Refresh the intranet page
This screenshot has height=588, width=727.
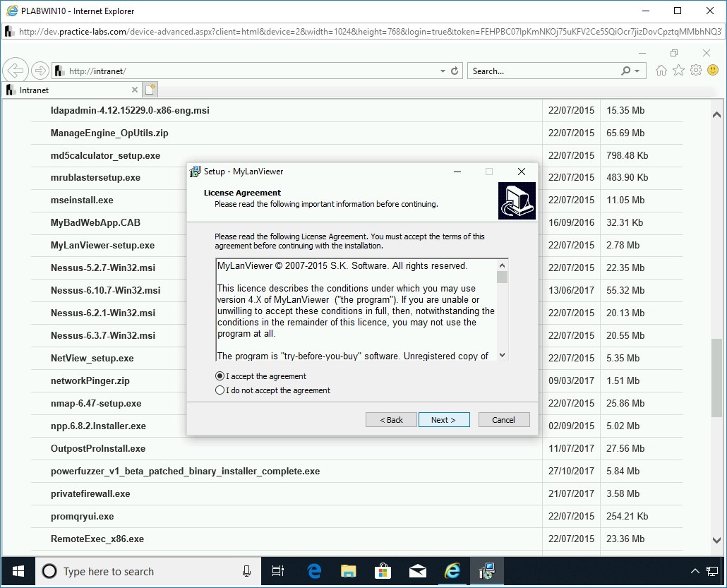coord(455,71)
